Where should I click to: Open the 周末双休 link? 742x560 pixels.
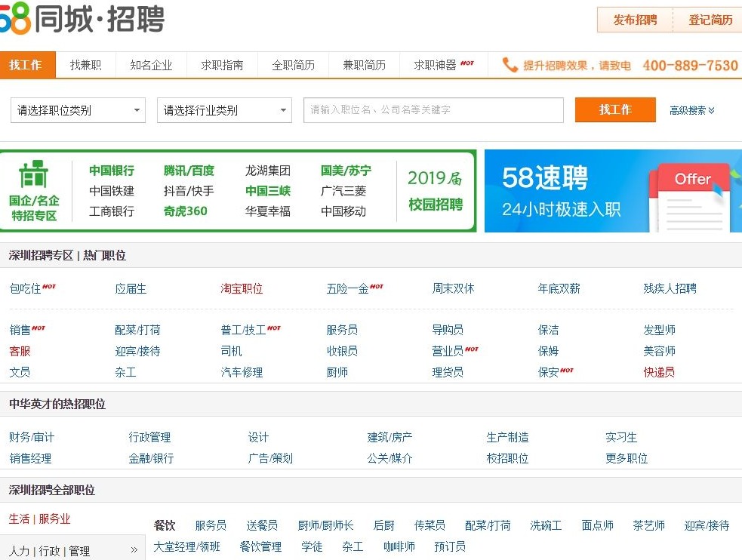454,288
